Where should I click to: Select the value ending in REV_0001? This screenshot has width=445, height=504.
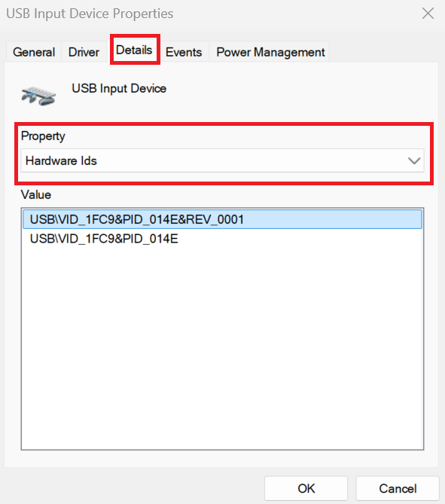point(222,219)
